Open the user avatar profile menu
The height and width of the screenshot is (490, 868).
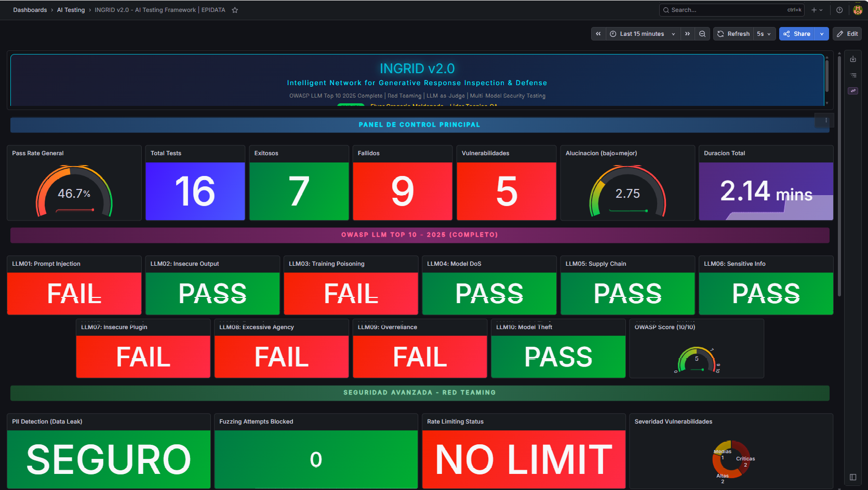tap(858, 10)
